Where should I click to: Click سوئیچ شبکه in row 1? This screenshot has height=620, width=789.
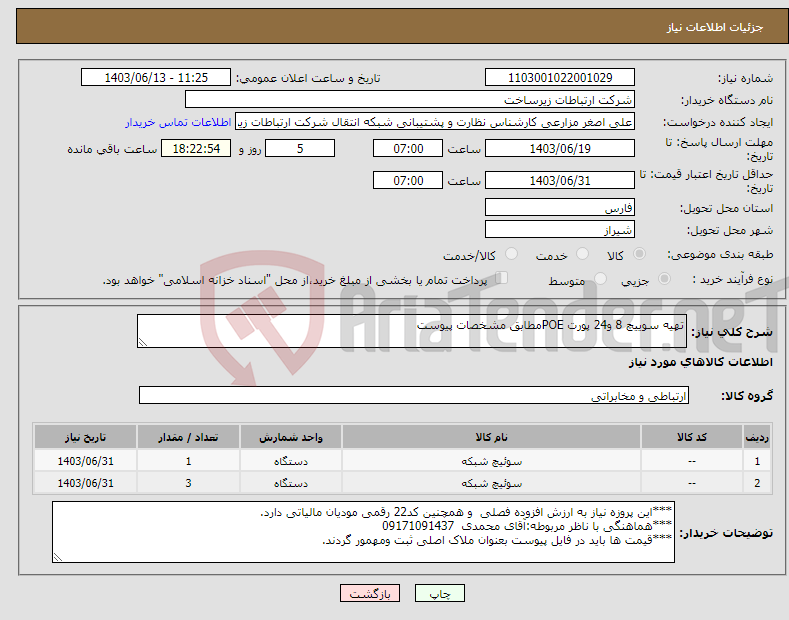492,461
